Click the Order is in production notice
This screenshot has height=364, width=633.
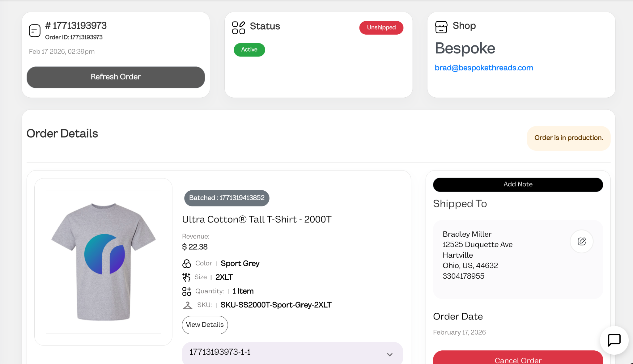tap(569, 138)
